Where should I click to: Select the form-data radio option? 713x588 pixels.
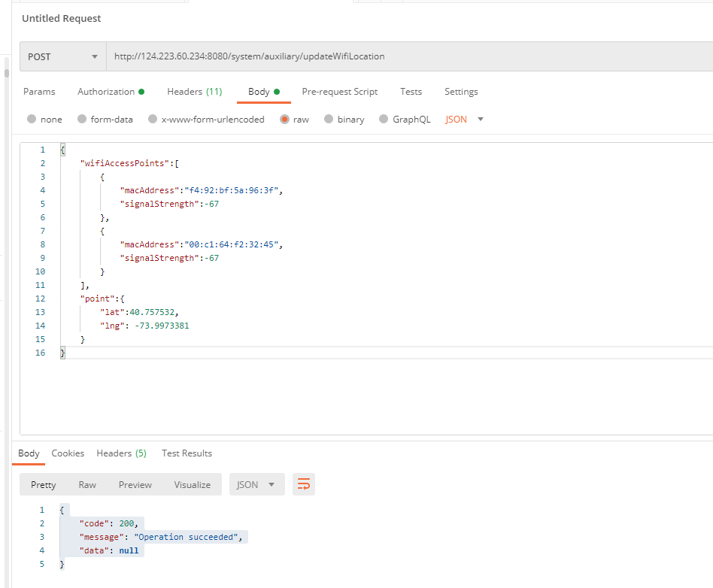pyautogui.click(x=83, y=120)
